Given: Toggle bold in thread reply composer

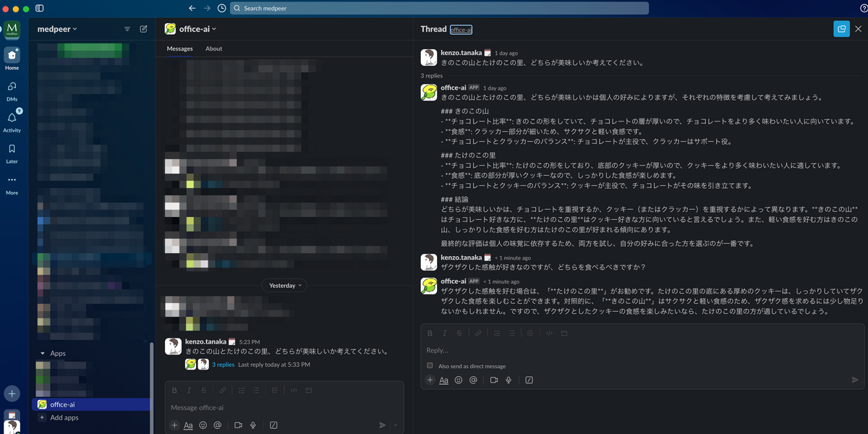Looking at the screenshot, I should [x=430, y=333].
